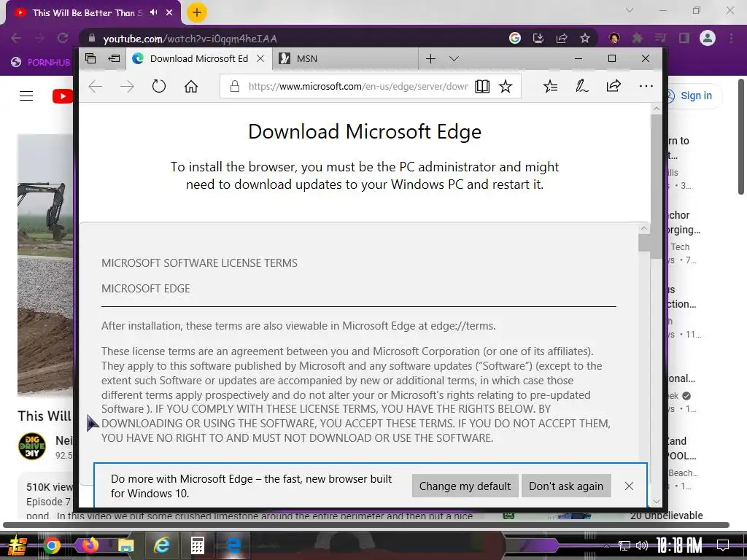The height and width of the screenshot is (560, 747).
Task: Open File Explorer from taskbar
Action: pos(125,545)
